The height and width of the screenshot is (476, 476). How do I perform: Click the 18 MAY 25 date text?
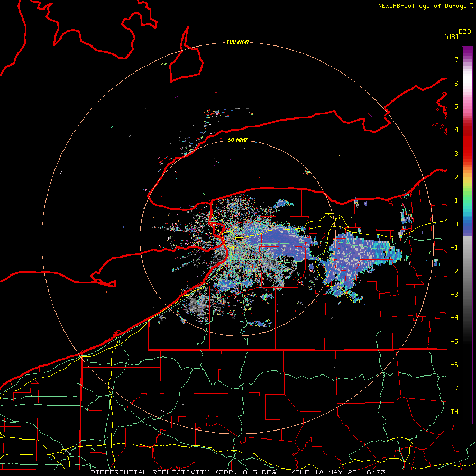tap(335, 472)
